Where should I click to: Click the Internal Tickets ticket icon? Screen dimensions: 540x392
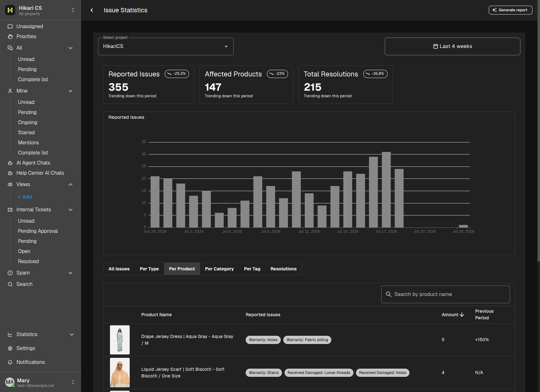click(10, 210)
